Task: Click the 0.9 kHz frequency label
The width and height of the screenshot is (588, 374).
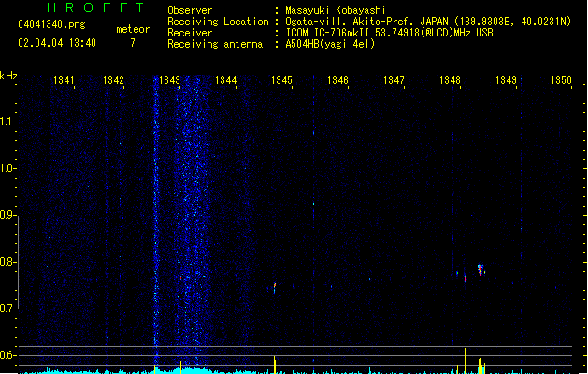Action: (x=7, y=215)
